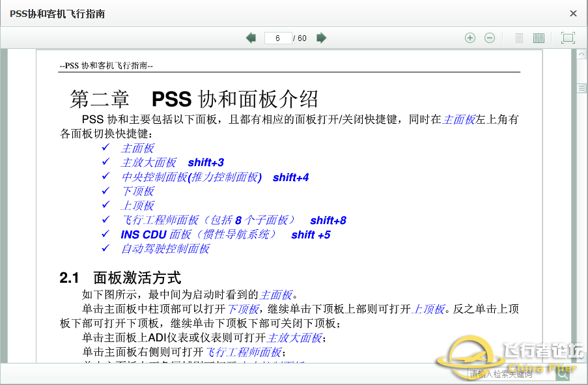
Task: Toggle full screen reading mode
Action: 567,38
